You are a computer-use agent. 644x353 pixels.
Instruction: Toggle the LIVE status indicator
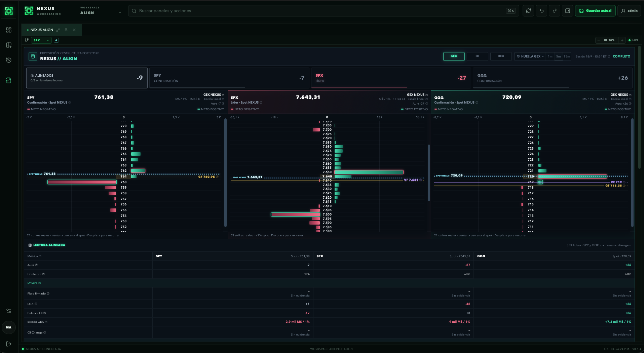click(633, 40)
